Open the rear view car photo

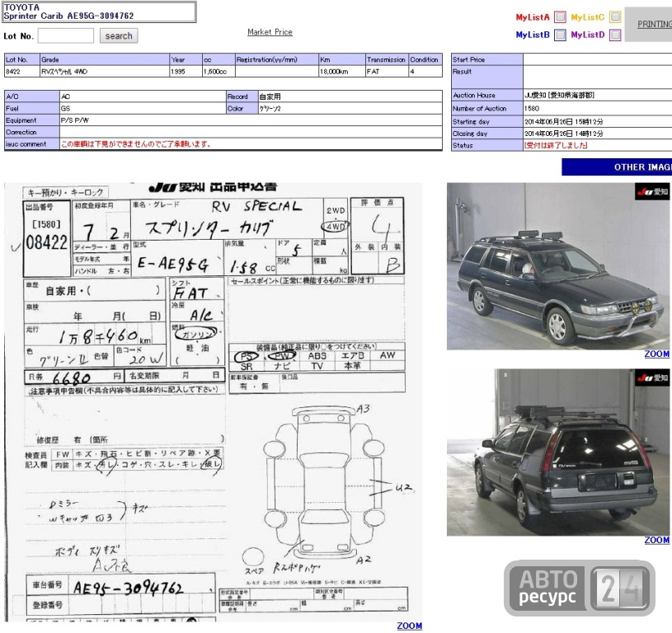point(558,452)
